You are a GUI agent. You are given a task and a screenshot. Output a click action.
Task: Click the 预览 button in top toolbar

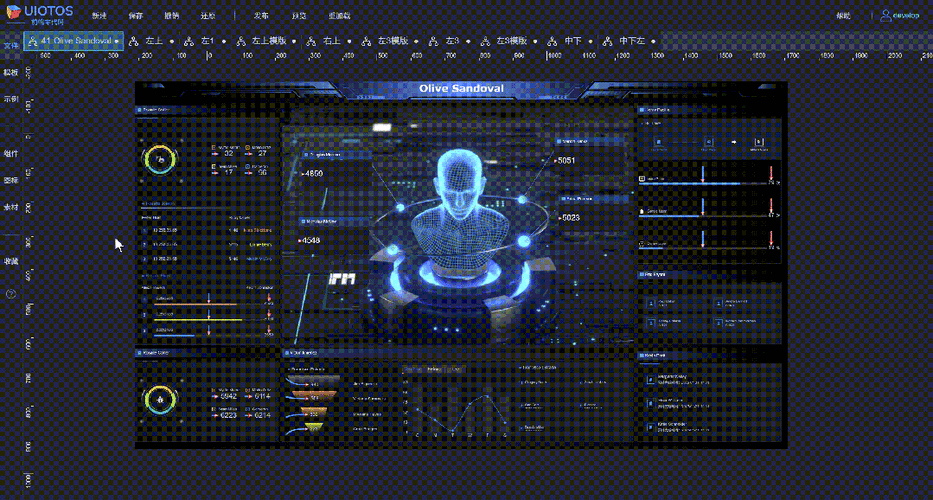click(300, 16)
